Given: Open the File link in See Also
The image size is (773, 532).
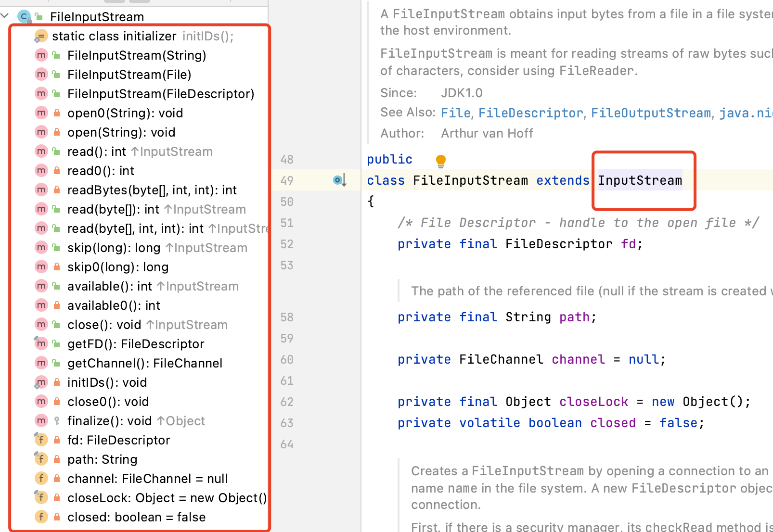Looking at the screenshot, I should tap(455, 113).
